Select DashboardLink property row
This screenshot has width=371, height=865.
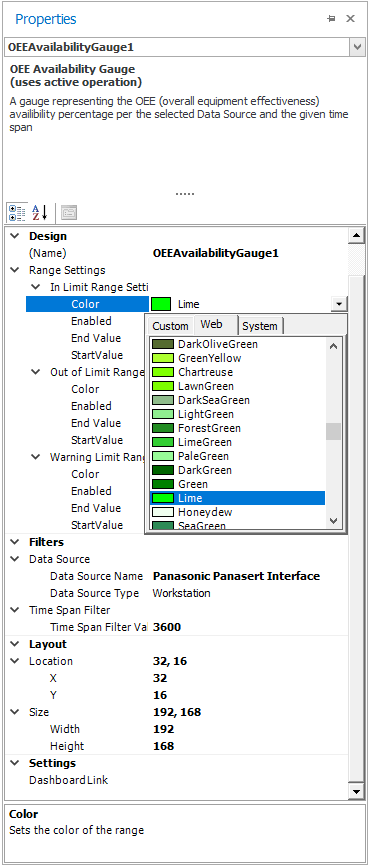point(69,780)
